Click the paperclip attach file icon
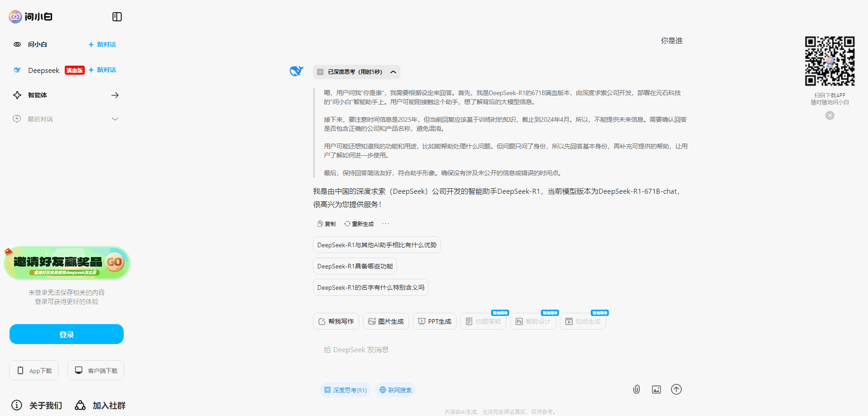This screenshot has height=416, width=868. [x=637, y=389]
